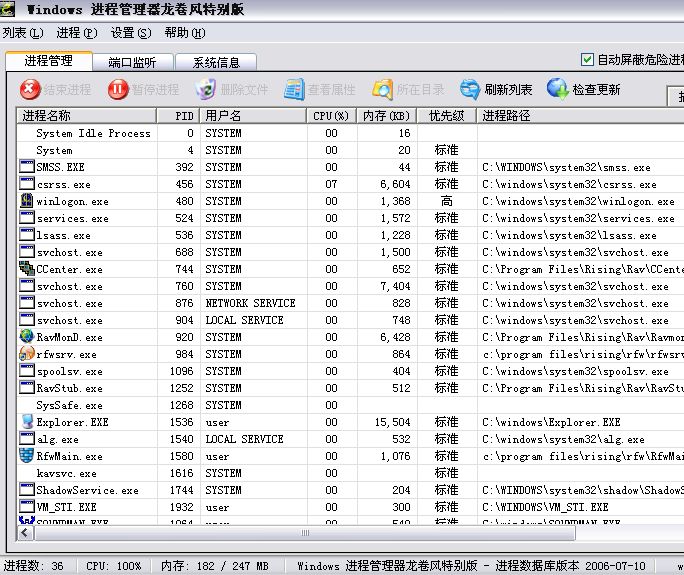Click the 暂停进程 button label
The height and width of the screenshot is (575, 684).
coord(156,89)
